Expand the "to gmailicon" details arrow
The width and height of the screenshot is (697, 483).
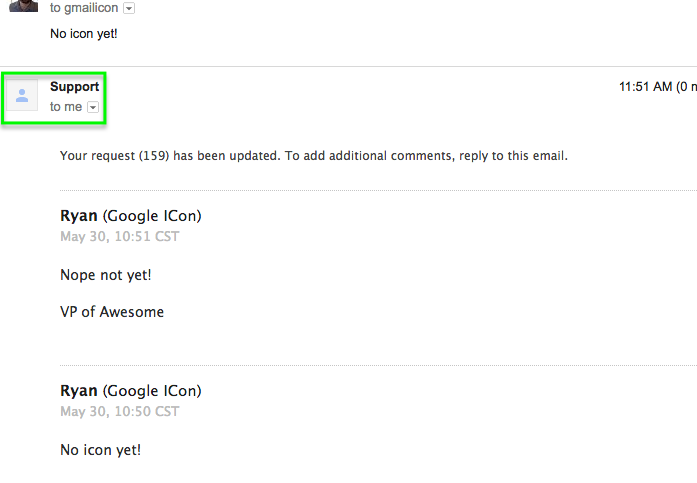(129, 8)
